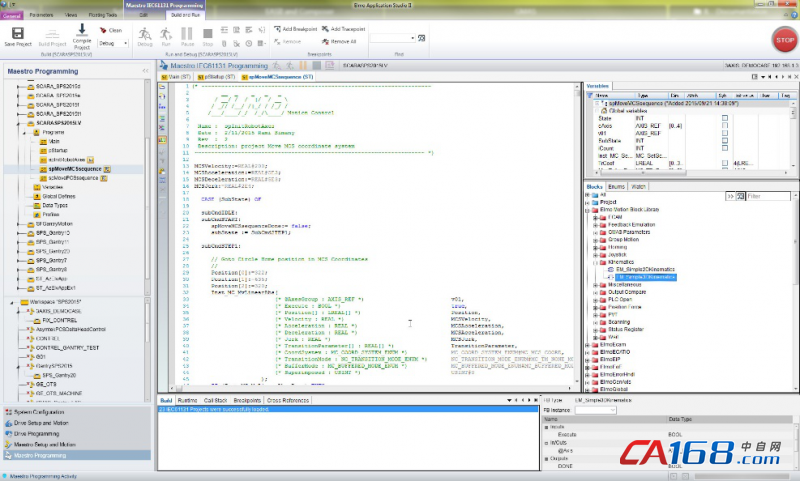Click the Build Project icon
This screenshot has height=481, width=800.
pyautogui.click(x=52, y=34)
